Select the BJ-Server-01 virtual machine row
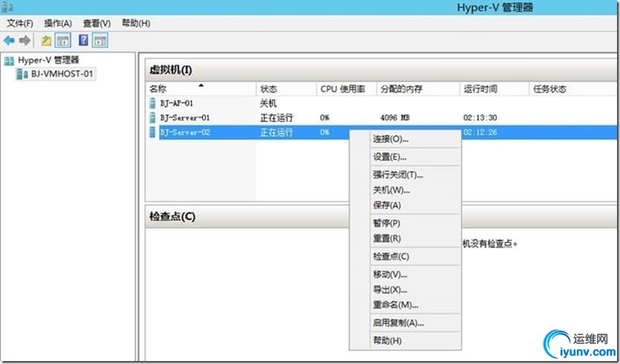 (381, 118)
